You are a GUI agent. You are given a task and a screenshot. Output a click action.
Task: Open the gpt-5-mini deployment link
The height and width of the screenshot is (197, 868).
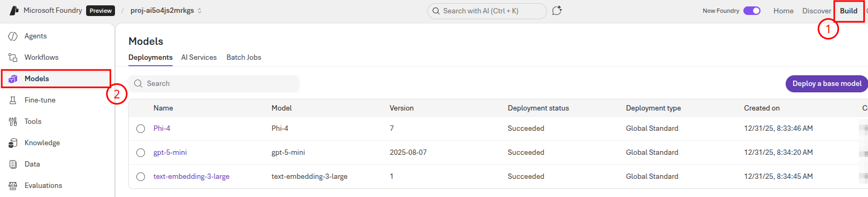pyautogui.click(x=170, y=152)
